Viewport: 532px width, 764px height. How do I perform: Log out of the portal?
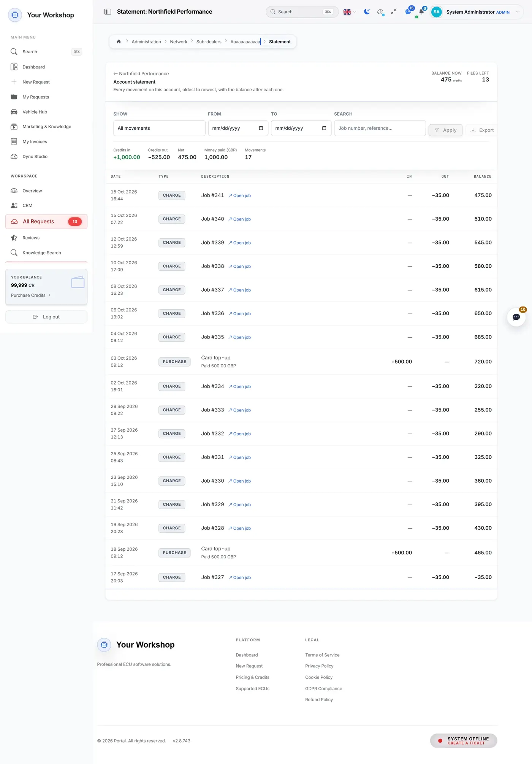(46, 317)
